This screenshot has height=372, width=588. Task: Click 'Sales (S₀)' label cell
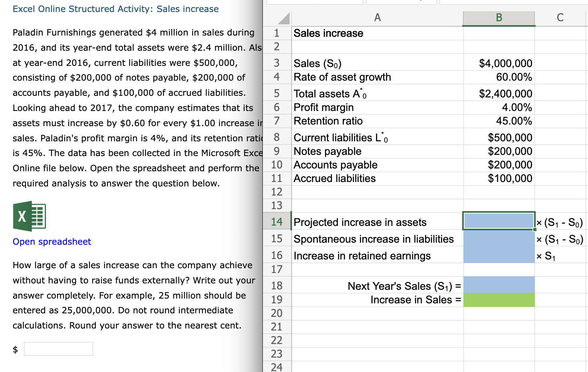[x=377, y=63]
